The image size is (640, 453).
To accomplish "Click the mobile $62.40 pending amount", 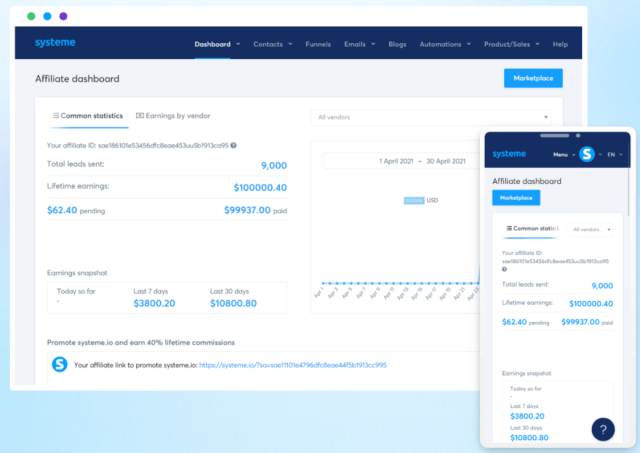I will [514, 322].
